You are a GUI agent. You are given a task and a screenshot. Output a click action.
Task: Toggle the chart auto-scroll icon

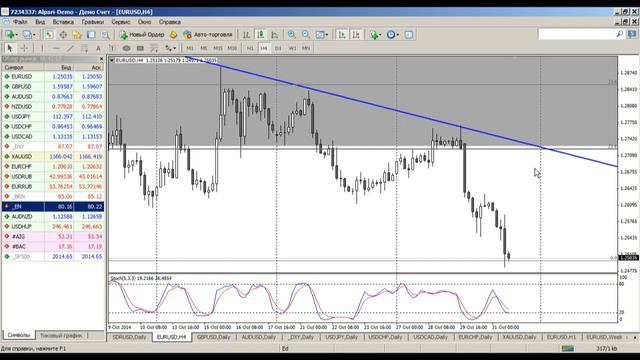(342, 35)
